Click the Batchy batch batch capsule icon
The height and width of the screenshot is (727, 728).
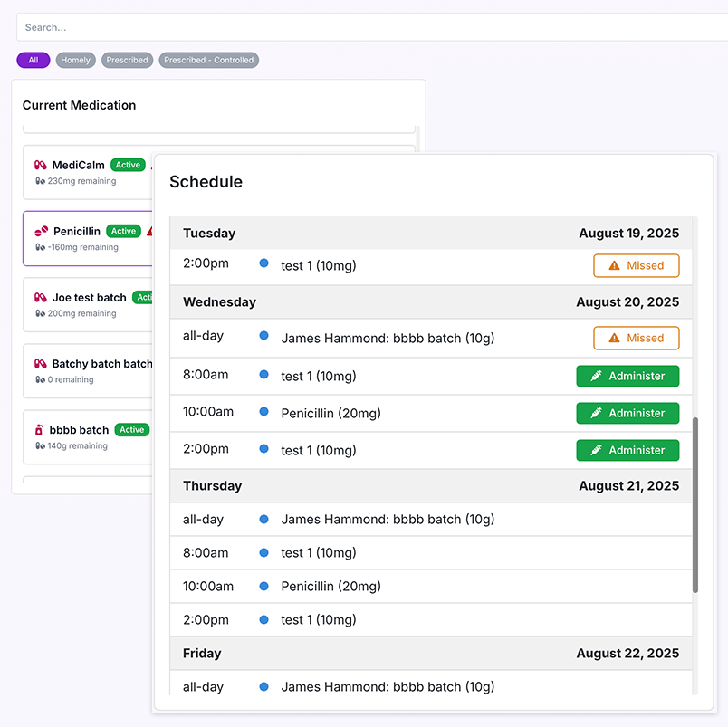[x=40, y=364]
